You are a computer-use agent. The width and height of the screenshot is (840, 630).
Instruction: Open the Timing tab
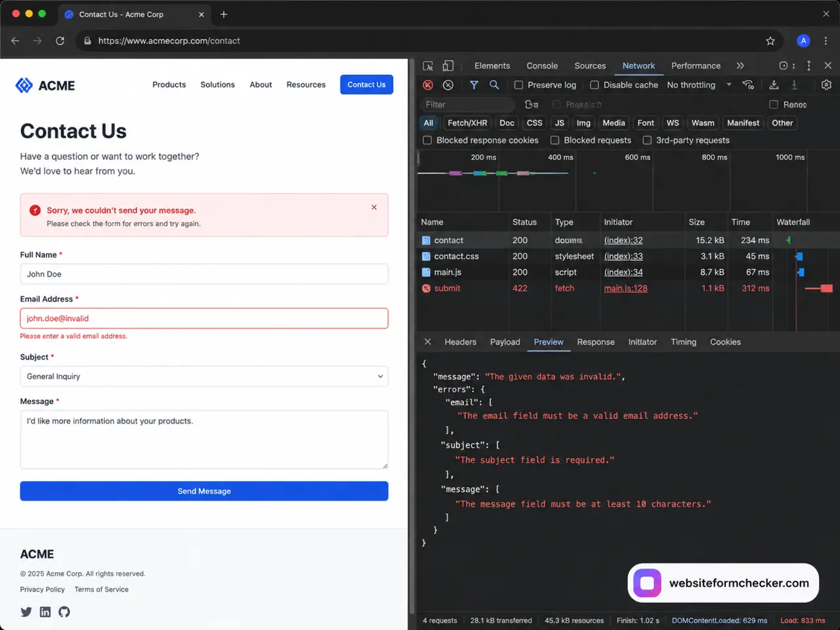click(x=683, y=342)
